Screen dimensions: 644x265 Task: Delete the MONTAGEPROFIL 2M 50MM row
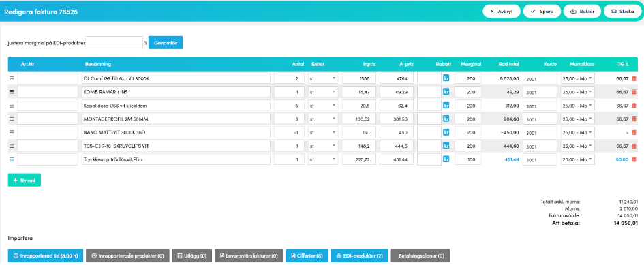pos(634,119)
